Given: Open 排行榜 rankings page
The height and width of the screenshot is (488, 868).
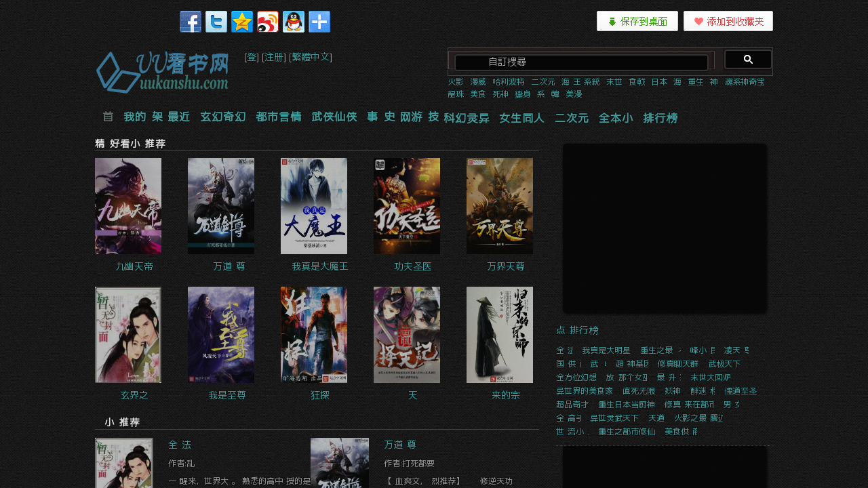Looking at the screenshot, I should tap(660, 118).
